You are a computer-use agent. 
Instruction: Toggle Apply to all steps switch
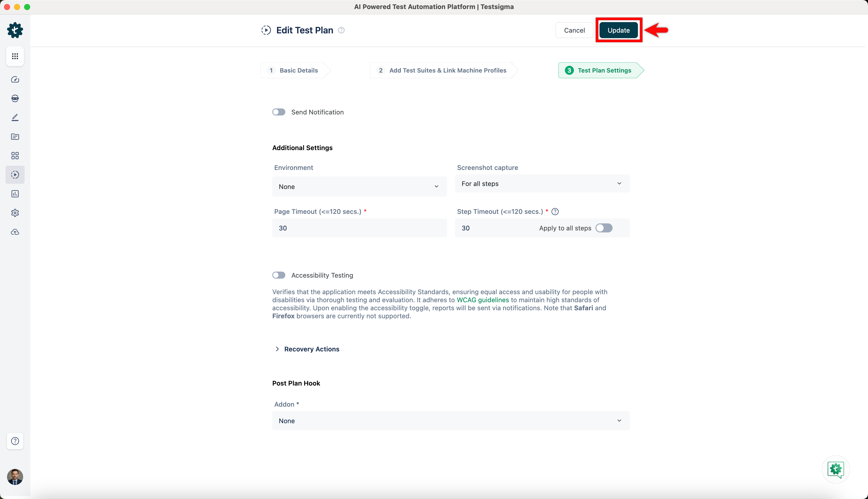tap(604, 228)
